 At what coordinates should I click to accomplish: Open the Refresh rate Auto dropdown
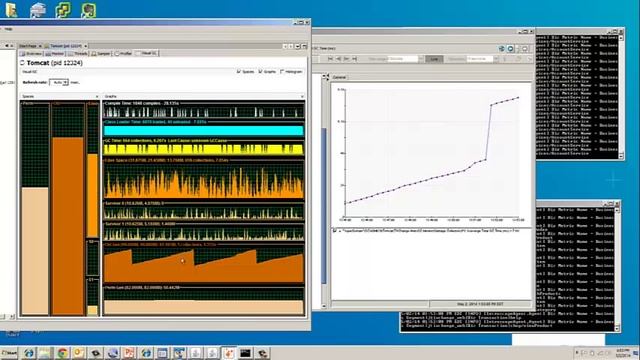[x=59, y=82]
